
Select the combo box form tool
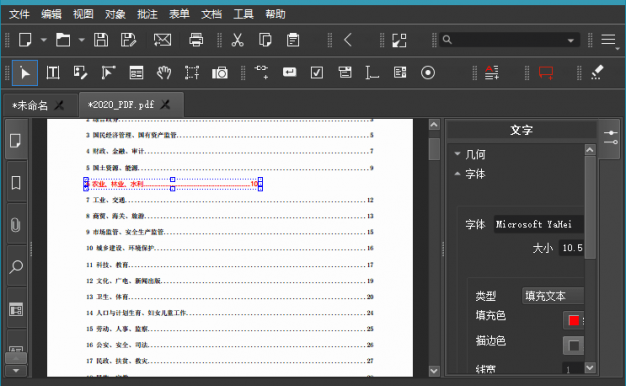coord(345,73)
